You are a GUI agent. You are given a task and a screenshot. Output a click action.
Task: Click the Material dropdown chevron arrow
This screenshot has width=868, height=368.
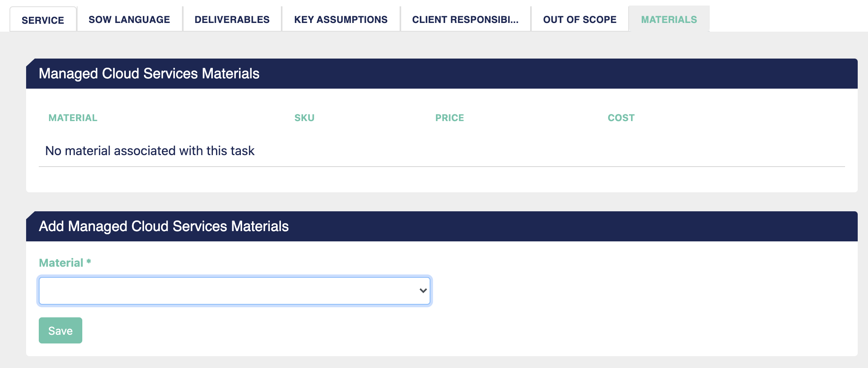point(423,291)
